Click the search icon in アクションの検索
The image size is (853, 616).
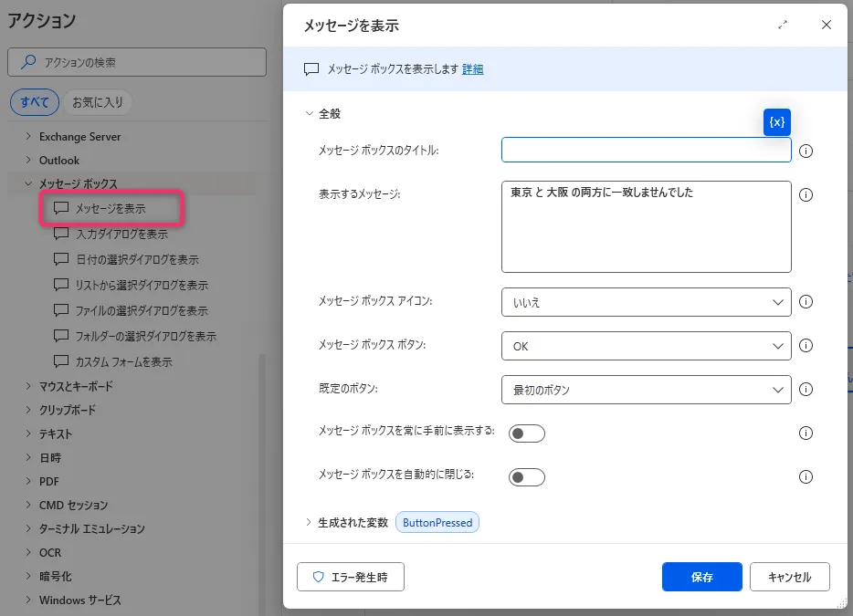pyautogui.click(x=29, y=62)
